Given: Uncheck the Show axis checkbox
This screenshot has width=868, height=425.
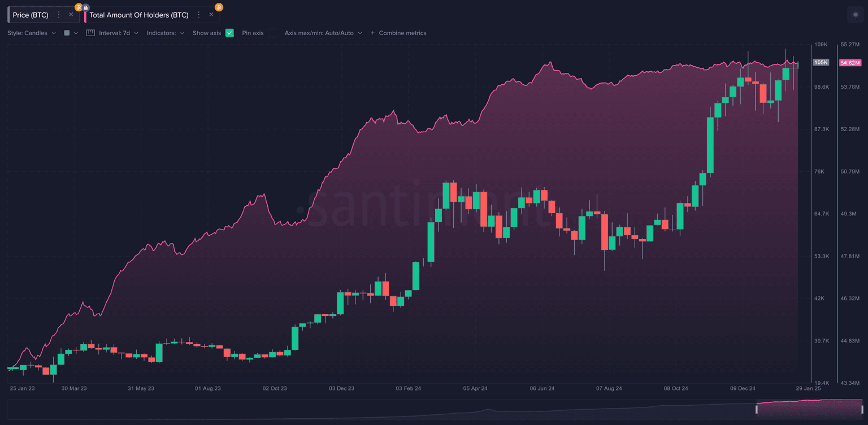Looking at the screenshot, I should 229,33.
